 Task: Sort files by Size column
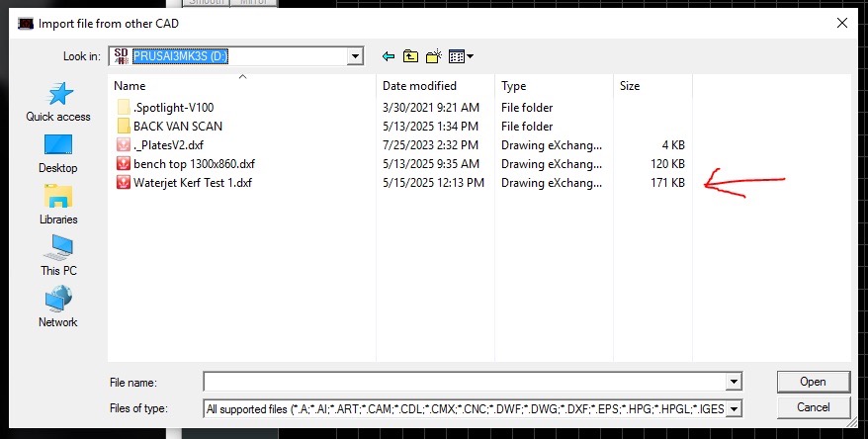[652, 86]
